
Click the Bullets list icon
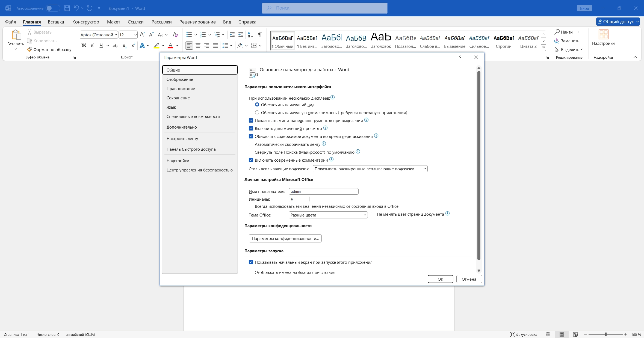pyautogui.click(x=189, y=34)
